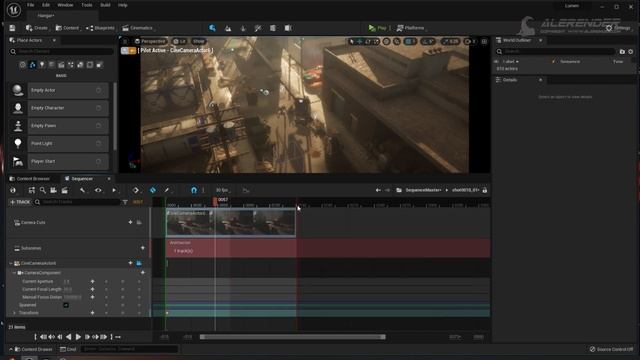Select the Selection Mode toolbar icon
Viewport: 640px width, 360px height.
coord(212,28)
